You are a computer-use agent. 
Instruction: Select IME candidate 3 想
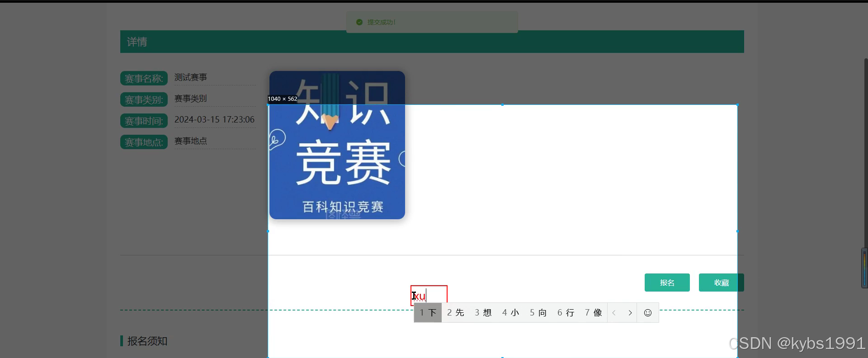(x=483, y=313)
